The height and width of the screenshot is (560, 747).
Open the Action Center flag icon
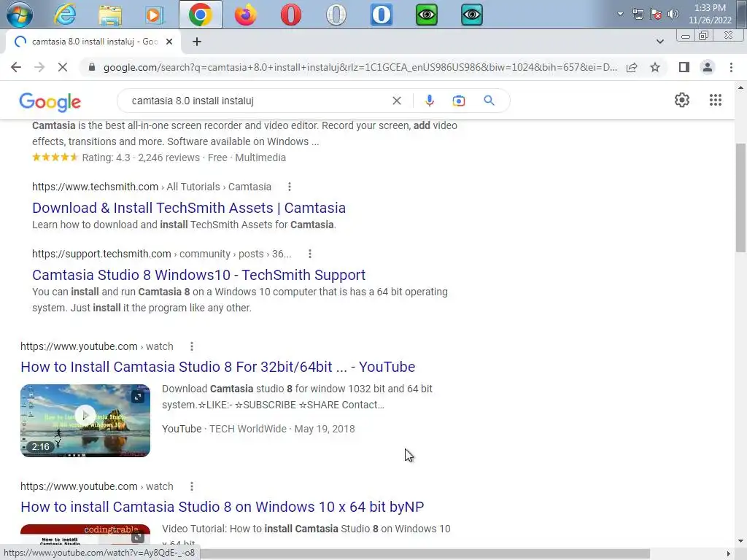(x=656, y=14)
